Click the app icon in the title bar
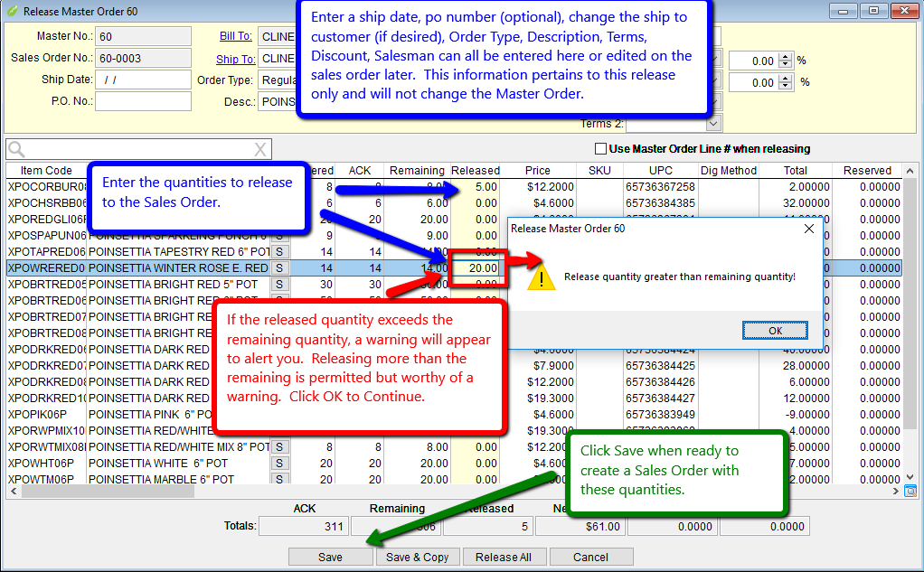This screenshot has width=924, height=572. pos(12,11)
